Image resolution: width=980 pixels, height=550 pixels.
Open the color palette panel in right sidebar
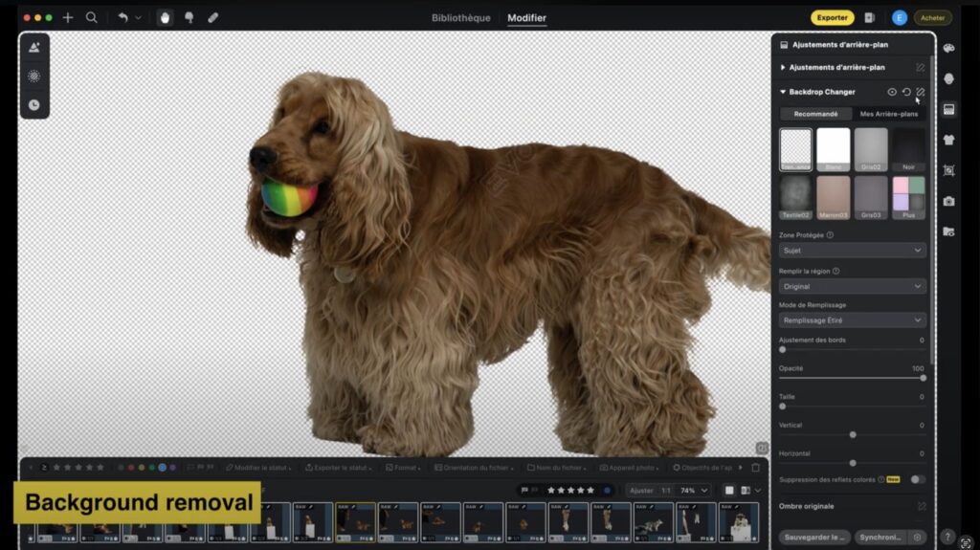click(948, 48)
